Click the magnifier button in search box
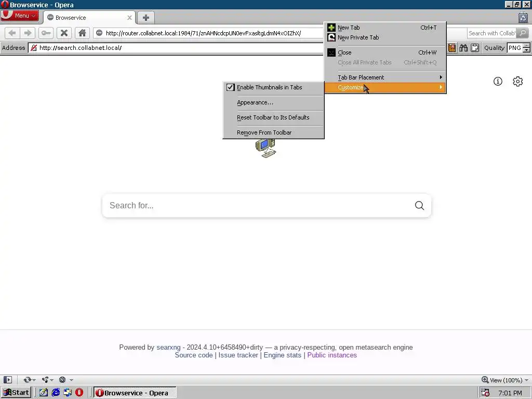Image resolution: width=532 pixels, height=399 pixels. click(x=419, y=206)
